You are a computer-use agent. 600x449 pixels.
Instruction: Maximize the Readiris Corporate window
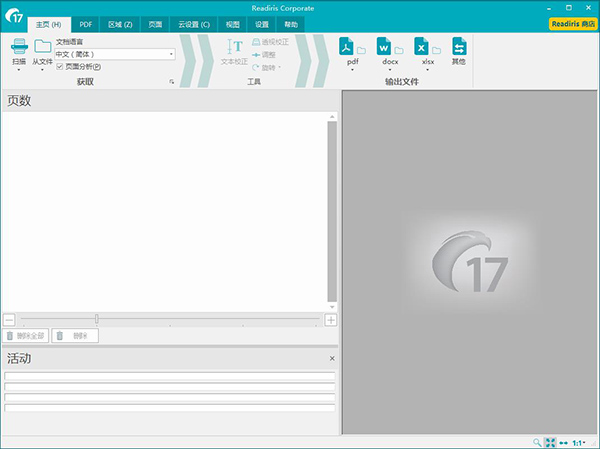point(569,8)
